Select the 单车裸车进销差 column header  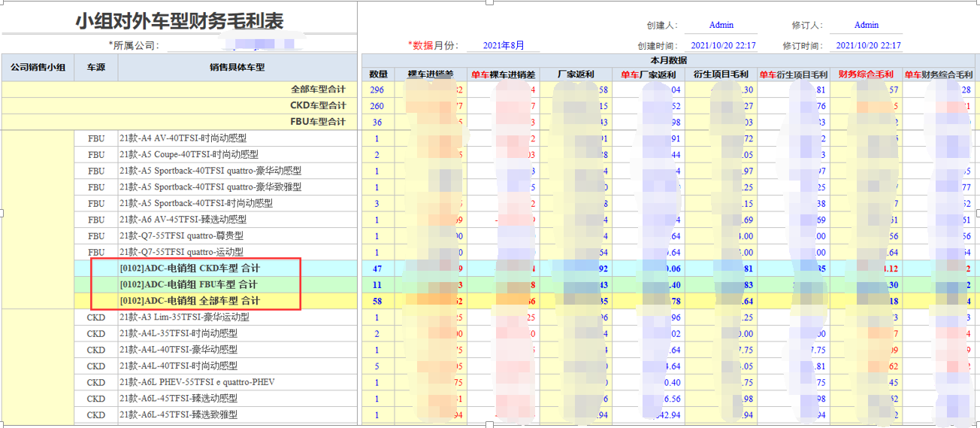point(504,74)
